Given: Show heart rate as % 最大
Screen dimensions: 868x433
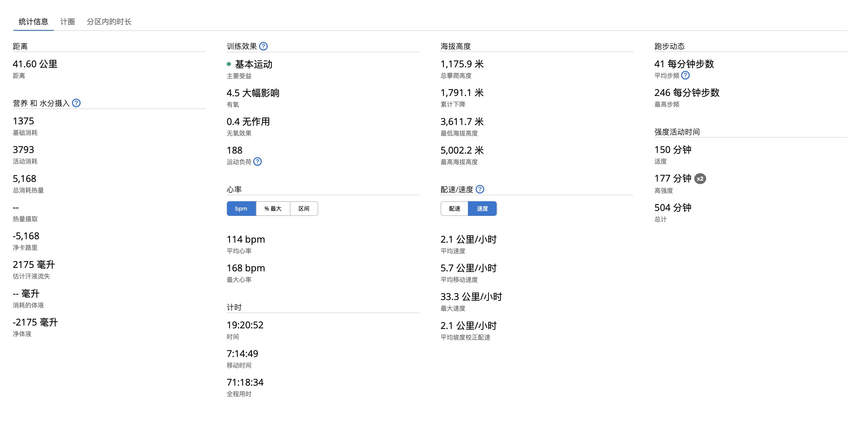Looking at the screenshot, I should tap(273, 208).
